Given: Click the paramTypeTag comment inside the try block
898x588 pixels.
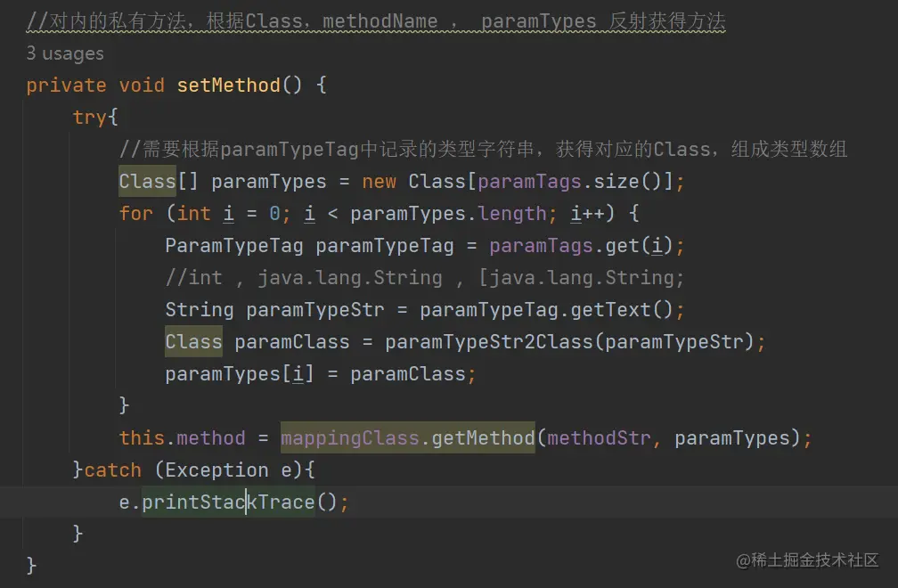Looking at the screenshot, I should click(x=483, y=150).
